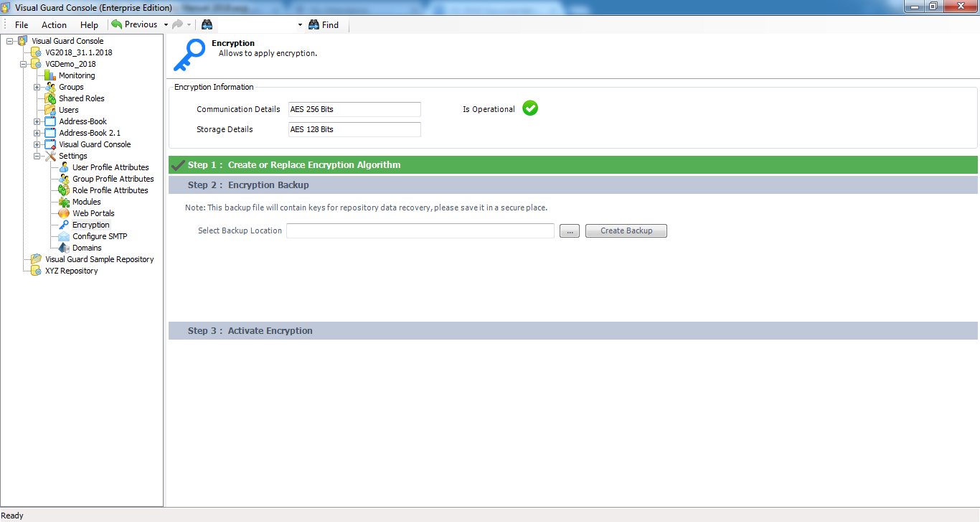Open the Previous button dropdown arrow
Image resolution: width=980 pixels, height=522 pixels.
point(164,24)
